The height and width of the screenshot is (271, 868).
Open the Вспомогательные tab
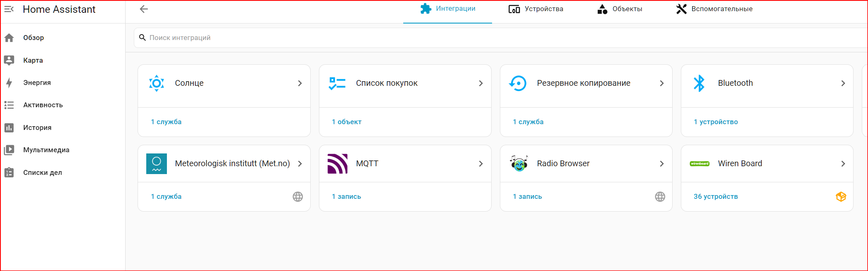[x=714, y=9]
